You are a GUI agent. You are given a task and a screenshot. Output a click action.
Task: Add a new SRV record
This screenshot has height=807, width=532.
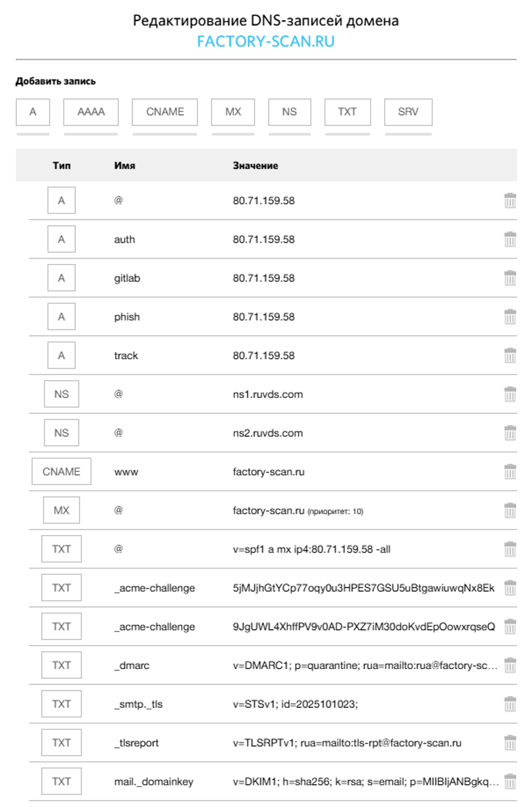(x=408, y=112)
